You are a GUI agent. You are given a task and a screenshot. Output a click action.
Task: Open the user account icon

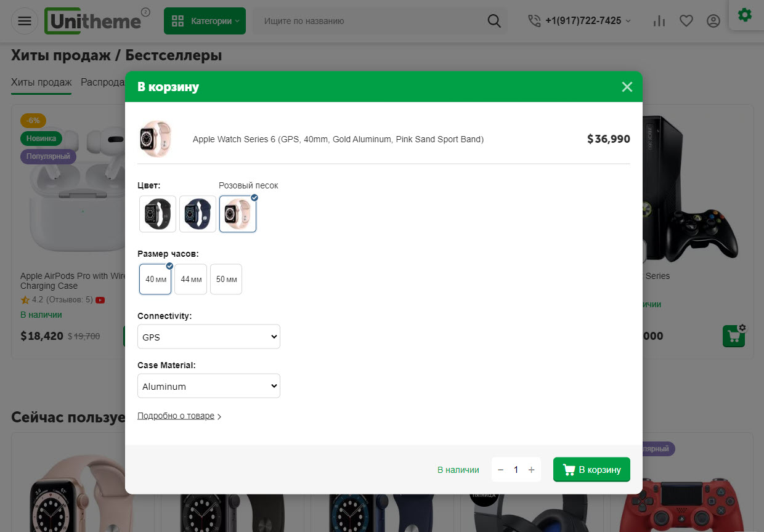(x=713, y=21)
